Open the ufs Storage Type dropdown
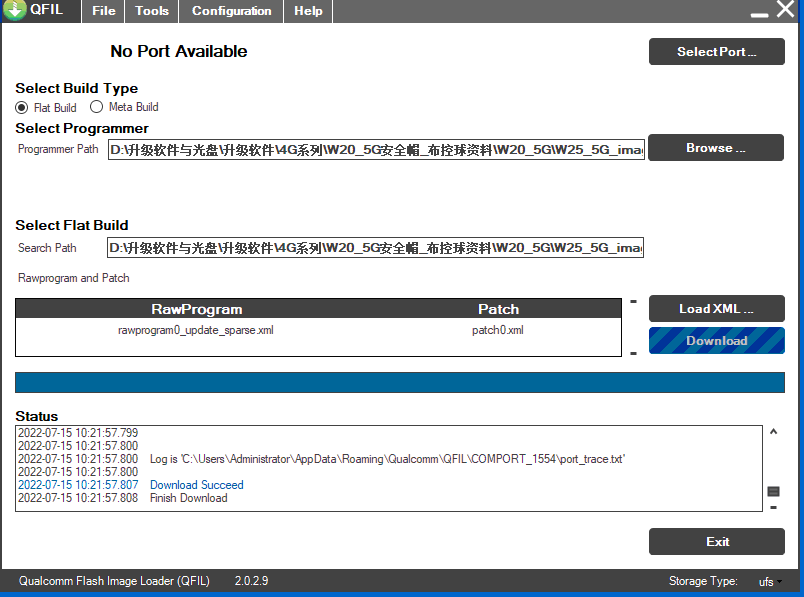The image size is (804, 597). (x=770, y=582)
